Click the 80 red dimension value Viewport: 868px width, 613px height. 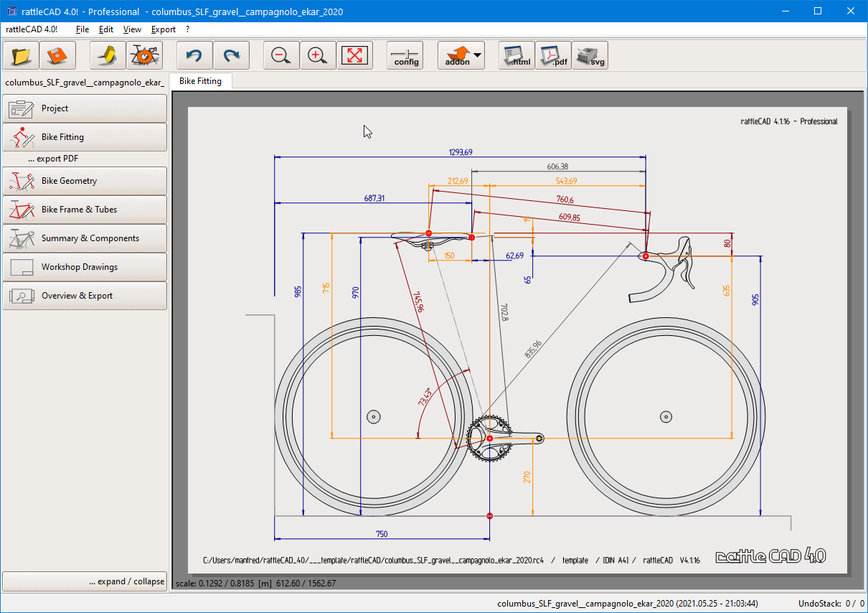(727, 243)
